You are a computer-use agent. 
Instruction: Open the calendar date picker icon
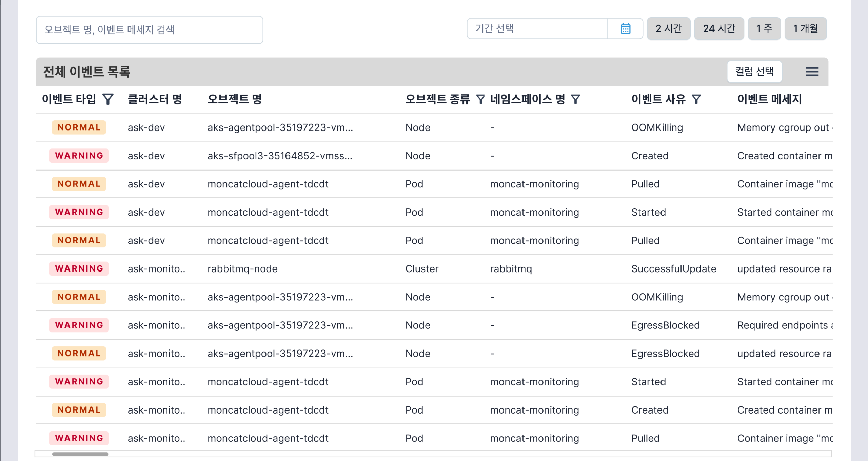pyautogui.click(x=625, y=29)
